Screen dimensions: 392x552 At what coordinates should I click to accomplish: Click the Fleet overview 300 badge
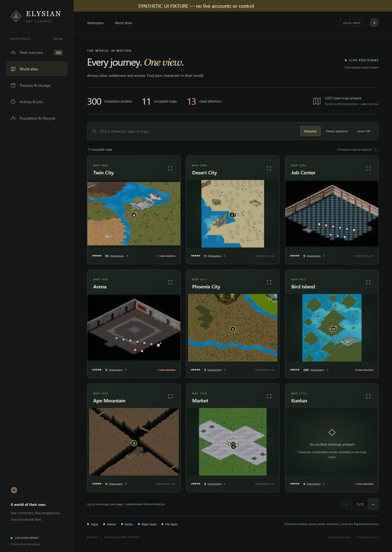coord(58,53)
